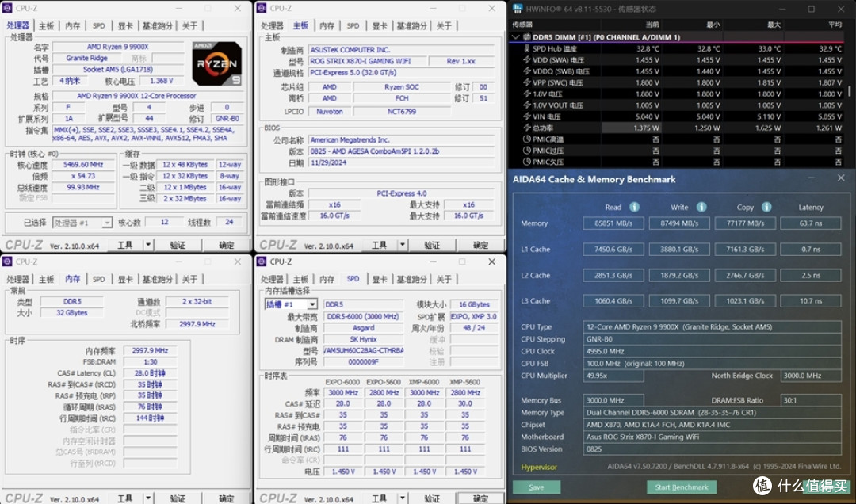The image size is (856, 504).
Task: Click the 总功率 current value 1.375 W
Action: [x=632, y=128]
